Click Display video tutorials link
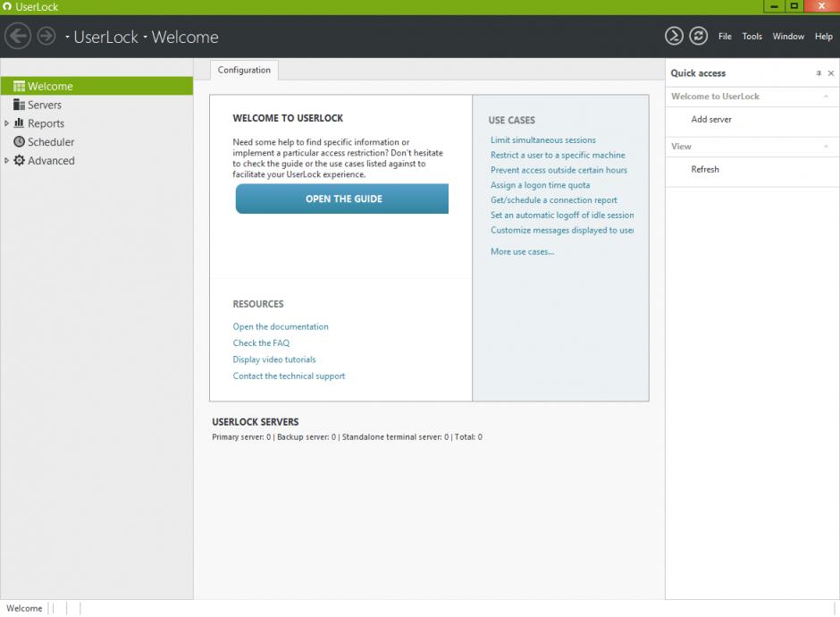This screenshot has height=617, width=840. [x=274, y=359]
